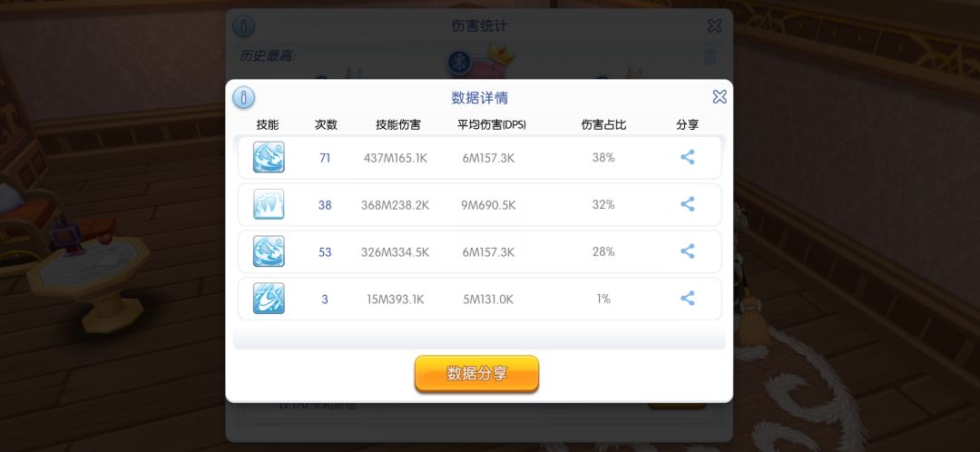This screenshot has height=452, width=980.
Task: Click the 分享 column header
Action: click(688, 124)
